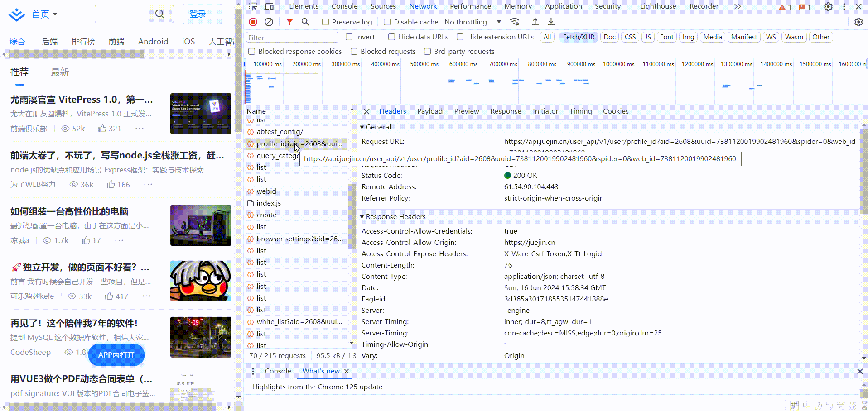The height and width of the screenshot is (411, 868).
Task: Open the VitePress article thumbnail
Action: pos(201,114)
